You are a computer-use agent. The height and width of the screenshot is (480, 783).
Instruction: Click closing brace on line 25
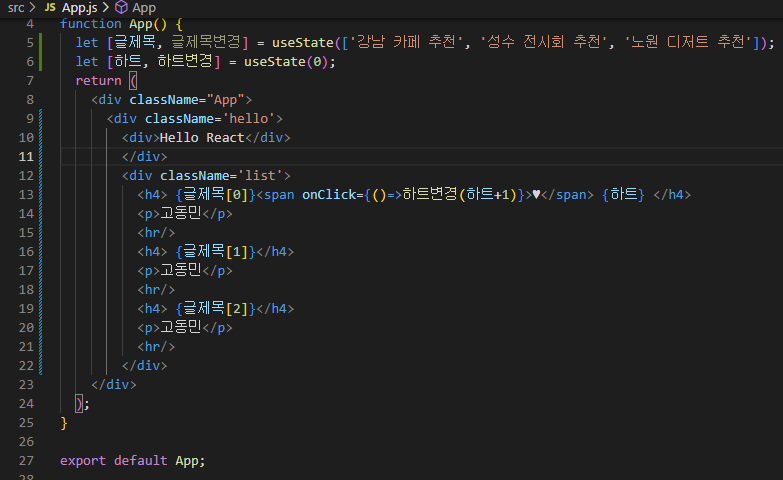tap(64, 423)
